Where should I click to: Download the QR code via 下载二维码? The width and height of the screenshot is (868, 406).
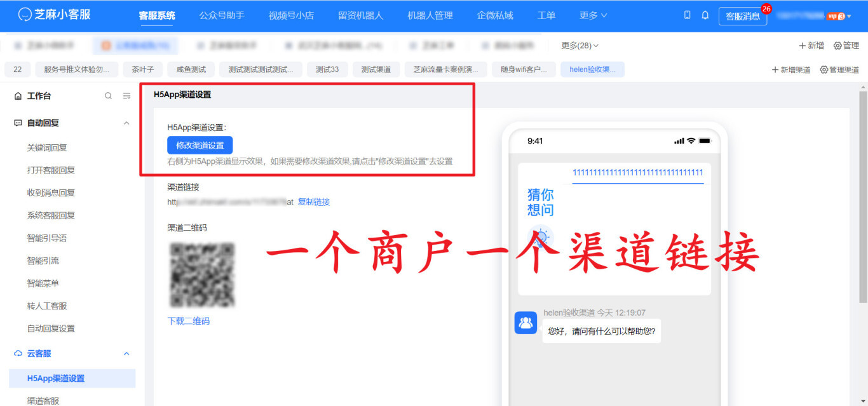coord(188,321)
